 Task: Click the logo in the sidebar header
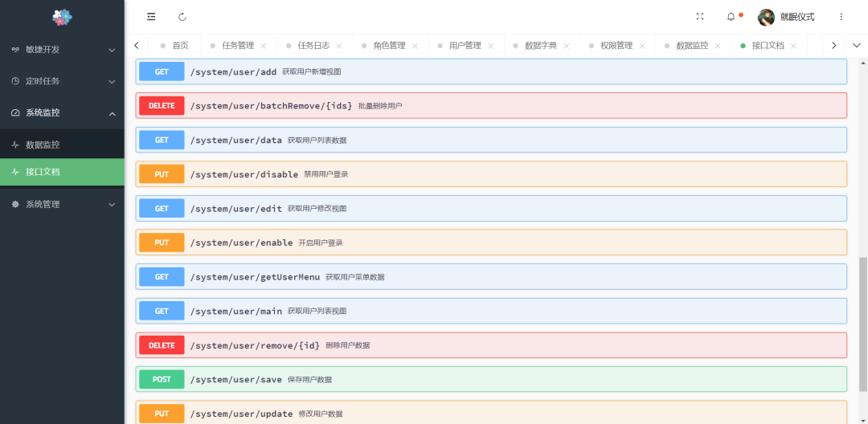tap(62, 17)
